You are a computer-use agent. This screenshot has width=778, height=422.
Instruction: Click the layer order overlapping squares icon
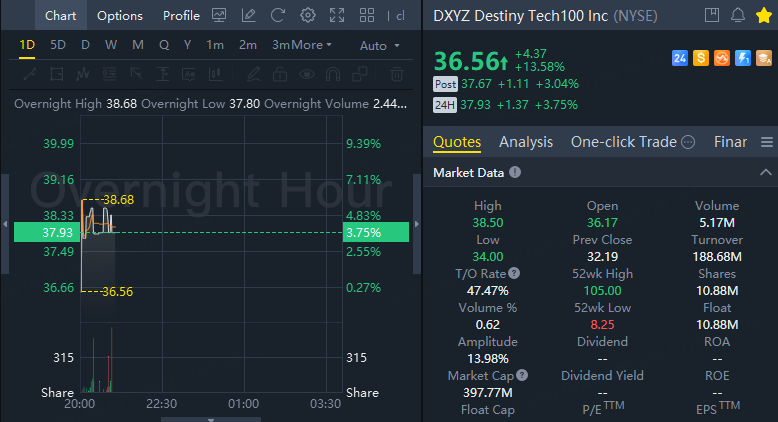pyautogui.click(x=360, y=74)
